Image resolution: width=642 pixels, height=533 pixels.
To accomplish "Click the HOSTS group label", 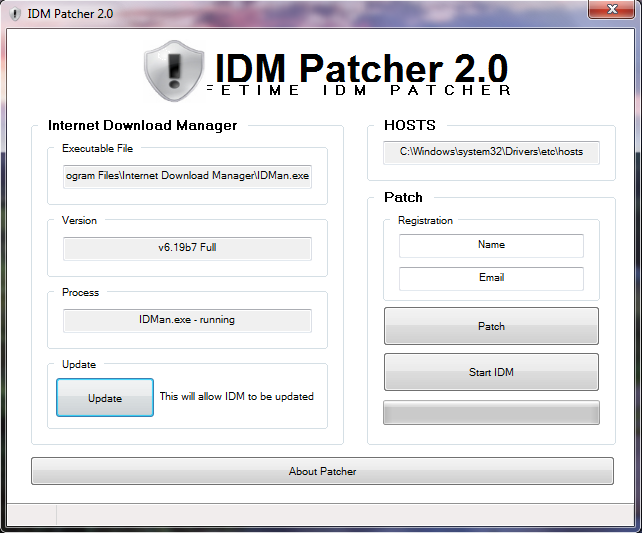I will pos(409,125).
